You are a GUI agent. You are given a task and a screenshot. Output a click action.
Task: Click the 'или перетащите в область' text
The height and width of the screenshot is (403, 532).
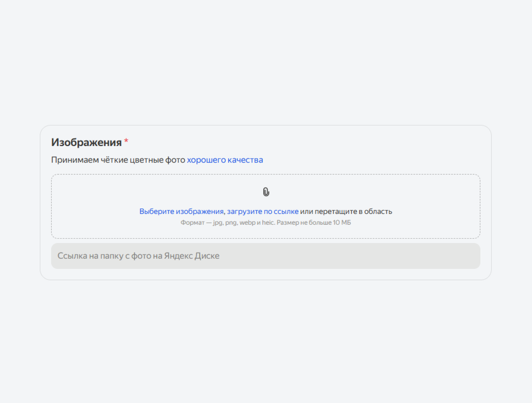346,211
